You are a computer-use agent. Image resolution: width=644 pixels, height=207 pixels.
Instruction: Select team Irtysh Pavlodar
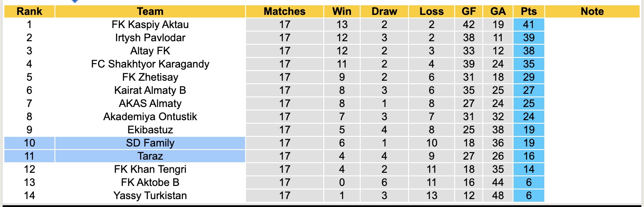150,38
